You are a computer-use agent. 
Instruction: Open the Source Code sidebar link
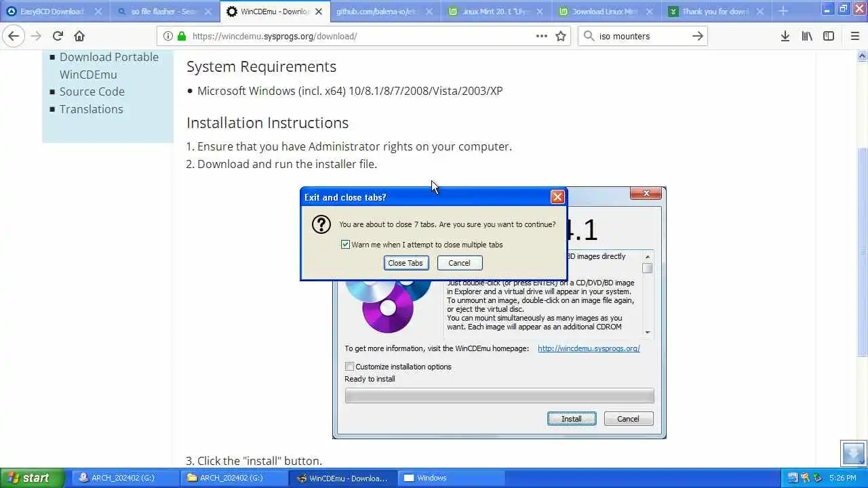92,91
